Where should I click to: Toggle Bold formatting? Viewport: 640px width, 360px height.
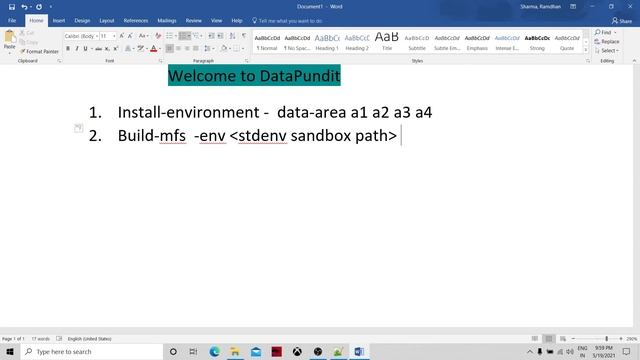(x=68, y=49)
